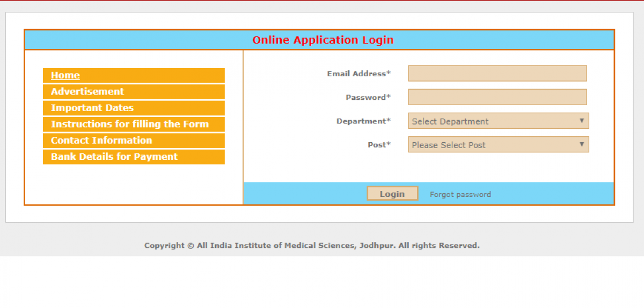The width and height of the screenshot is (644, 308).
Task: Go to Important Dates page
Action: coord(92,108)
